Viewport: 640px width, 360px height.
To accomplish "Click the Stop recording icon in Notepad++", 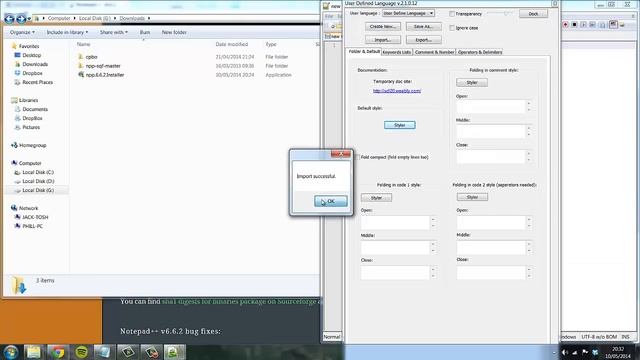I will [x=574, y=25].
